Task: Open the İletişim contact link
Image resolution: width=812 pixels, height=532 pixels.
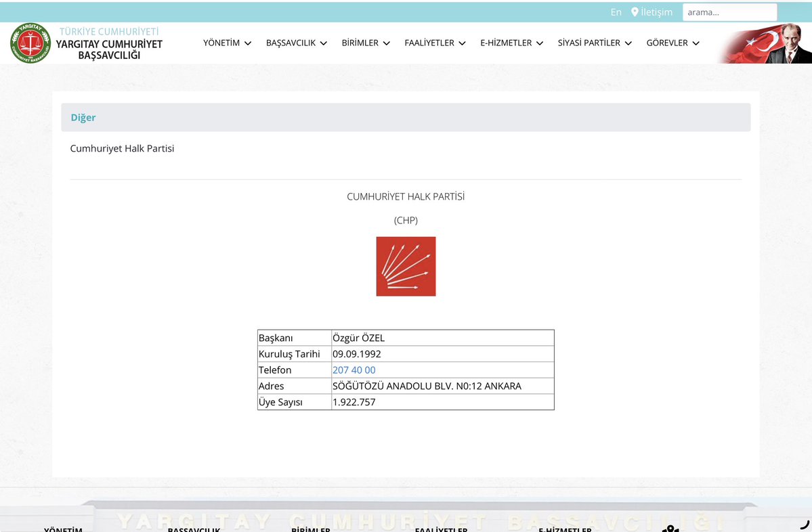Action: pos(657,12)
